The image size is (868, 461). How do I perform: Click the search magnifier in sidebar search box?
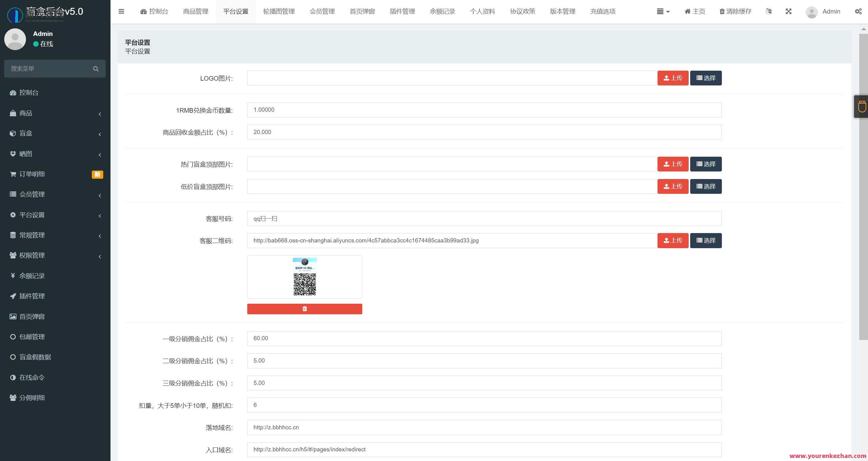click(x=96, y=69)
